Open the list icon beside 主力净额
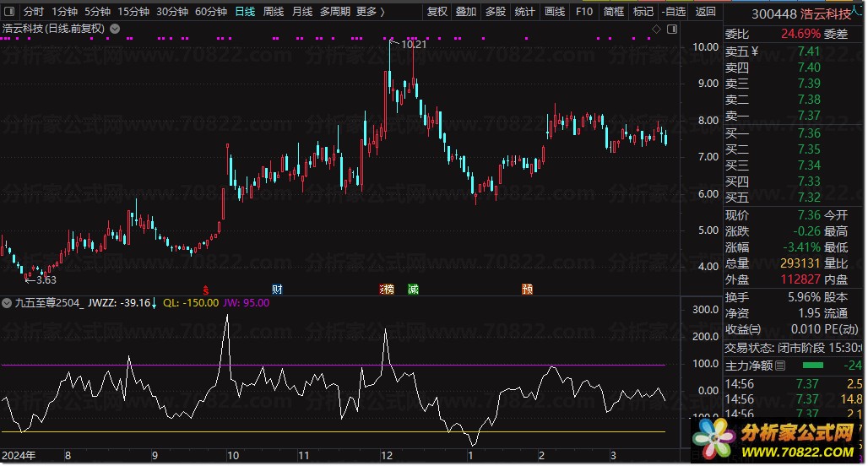This screenshot has height=466, width=868. click(x=780, y=366)
